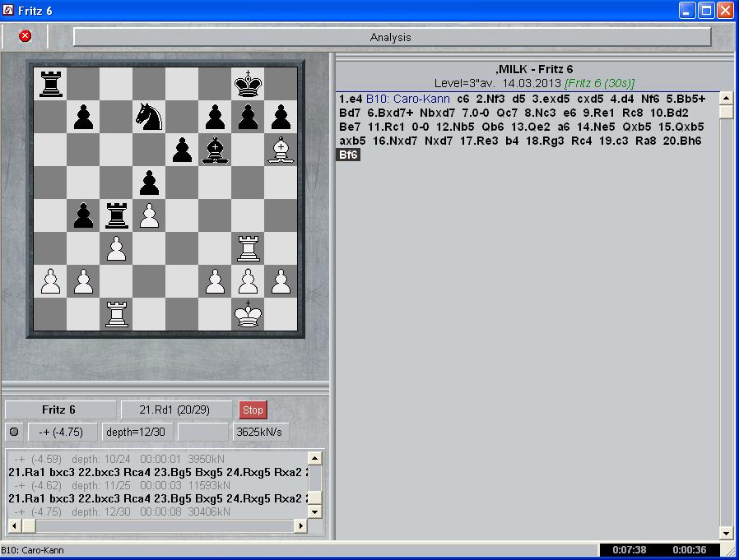This screenshot has width=739, height=560.
Task: Click the depth=12/30 indicator
Action: pyautogui.click(x=137, y=432)
